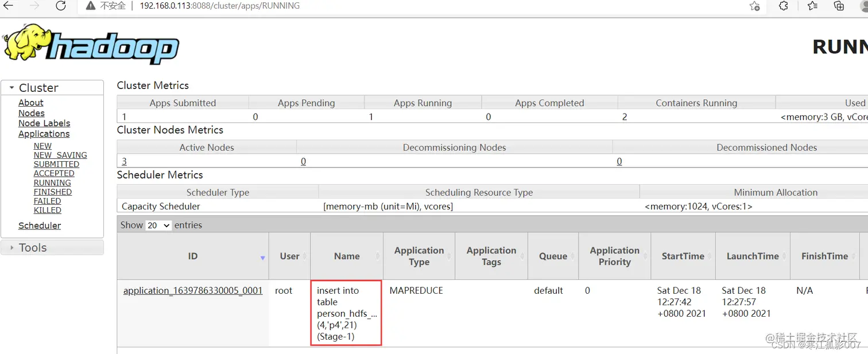868x354 pixels.
Task: Sort table by Application Priority column
Action: tap(615, 256)
